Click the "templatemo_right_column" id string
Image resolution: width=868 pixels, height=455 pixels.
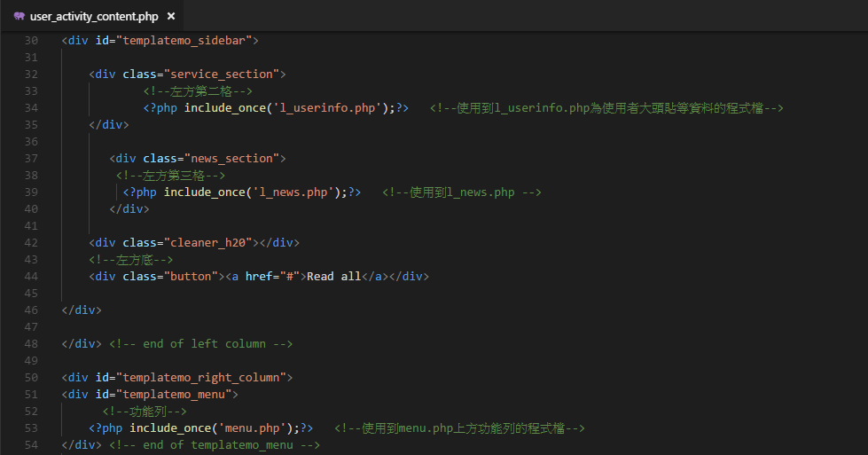(x=201, y=378)
